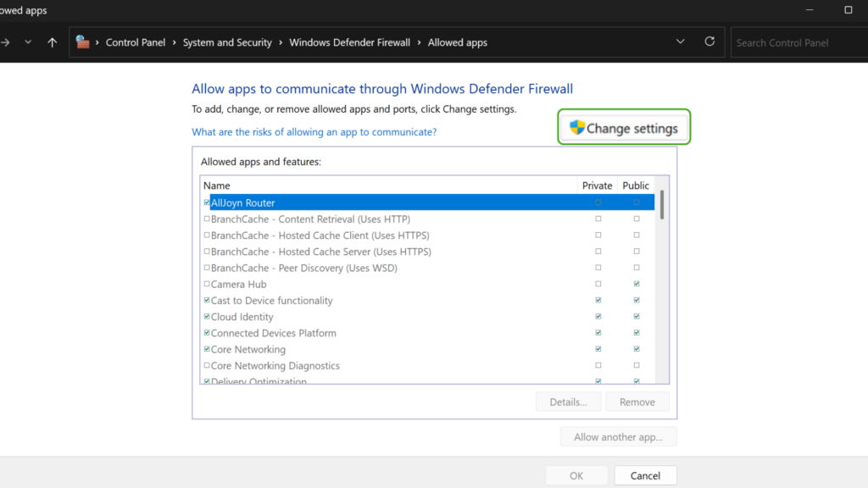Image resolution: width=868 pixels, height=488 pixels.
Task: Select BranchCache - Hosted Cache Client row
Action: (x=427, y=236)
